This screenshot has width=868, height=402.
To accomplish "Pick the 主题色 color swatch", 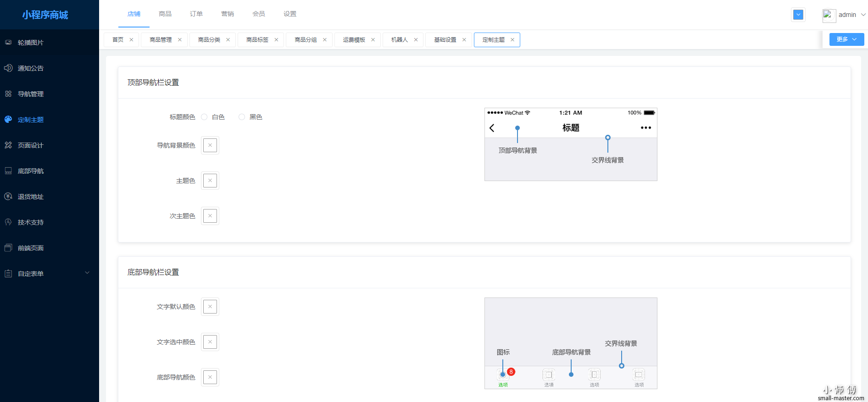I will pos(210,181).
